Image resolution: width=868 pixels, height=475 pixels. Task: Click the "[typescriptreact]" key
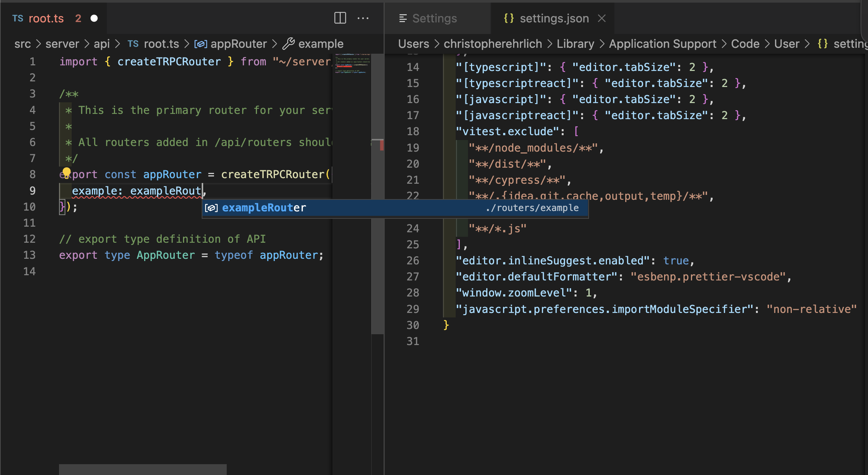[517, 83]
